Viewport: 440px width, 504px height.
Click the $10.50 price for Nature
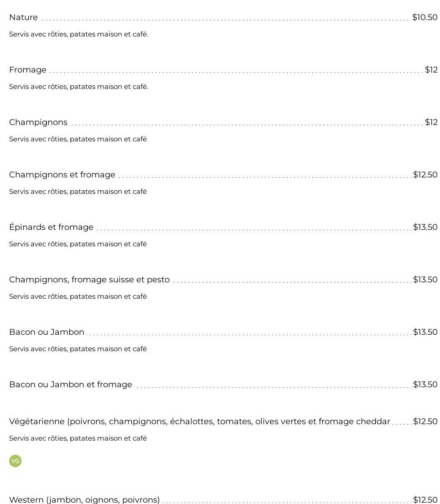424,17
